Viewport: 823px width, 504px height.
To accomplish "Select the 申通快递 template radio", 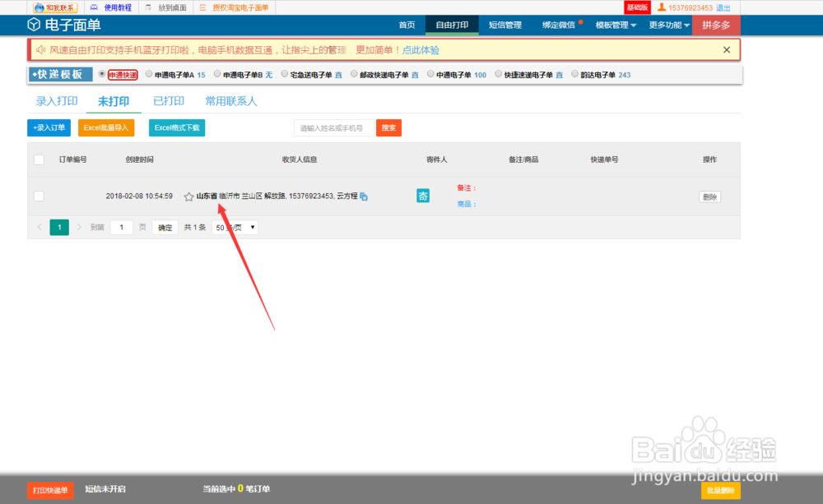I will pos(102,75).
